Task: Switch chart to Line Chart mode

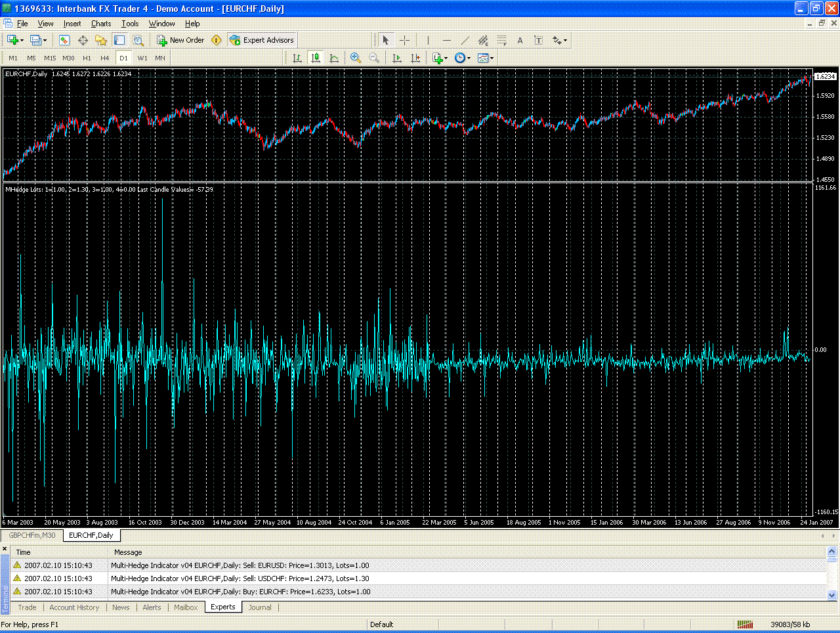Action: coord(335,58)
